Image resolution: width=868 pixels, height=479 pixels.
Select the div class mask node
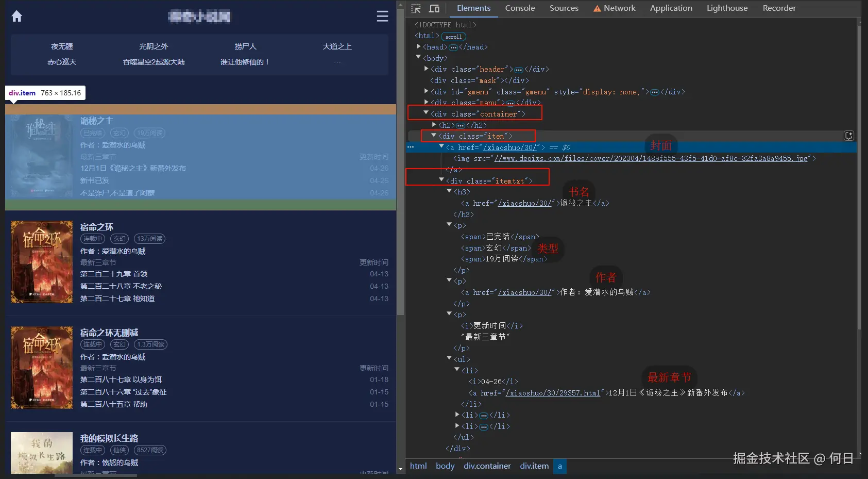pos(480,80)
